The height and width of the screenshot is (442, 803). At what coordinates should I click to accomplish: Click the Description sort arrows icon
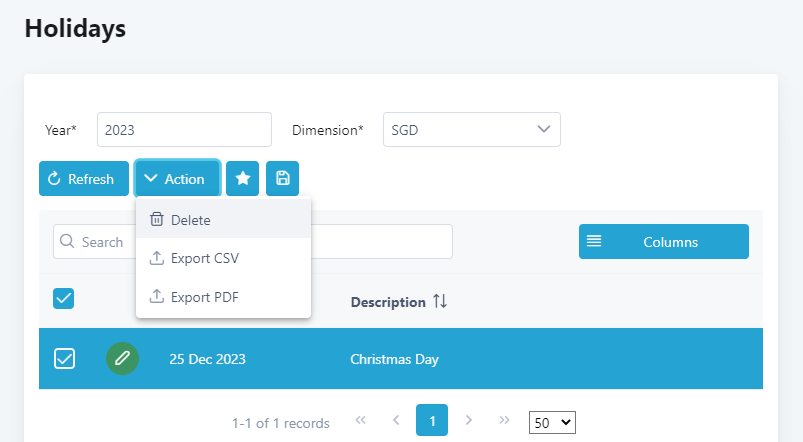point(440,302)
